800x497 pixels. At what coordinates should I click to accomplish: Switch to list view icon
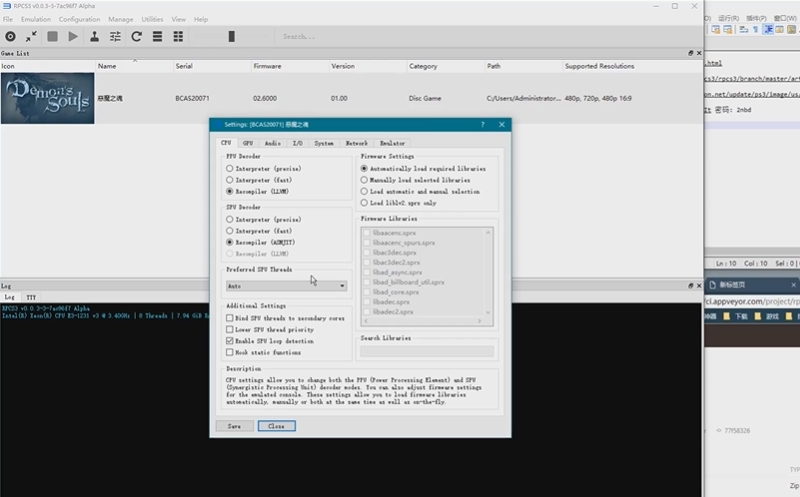(157, 36)
